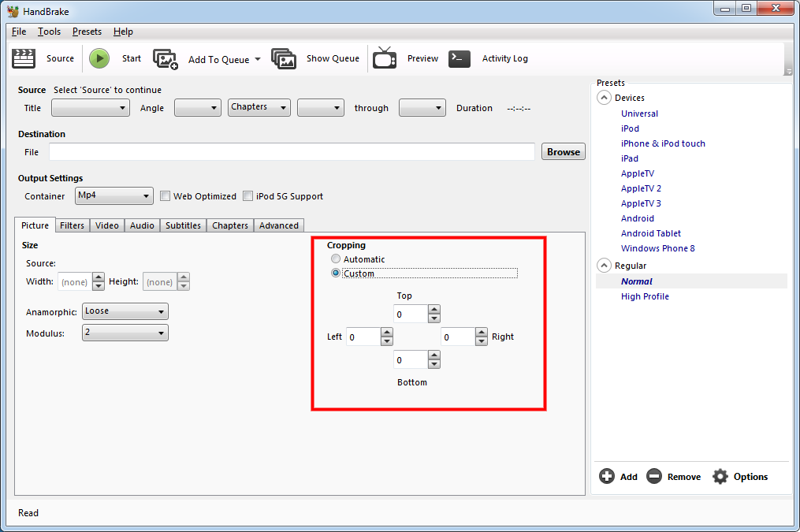Click the Start toolbar label
The width and height of the screenshot is (800, 532).
(132, 58)
